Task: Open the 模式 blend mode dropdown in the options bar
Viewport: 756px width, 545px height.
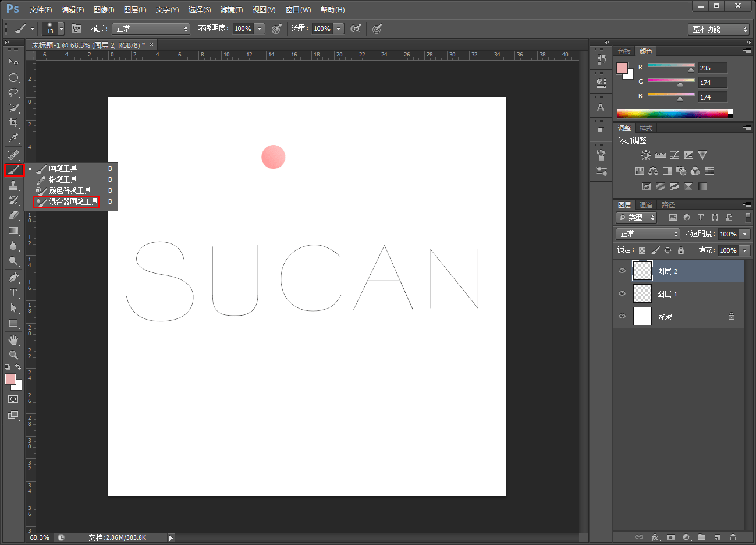Action: tap(151, 29)
